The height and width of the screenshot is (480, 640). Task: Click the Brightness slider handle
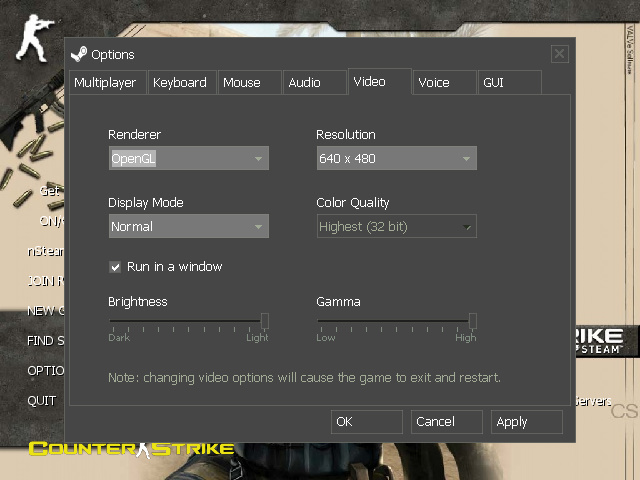pyautogui.click(x=265, y=320)
